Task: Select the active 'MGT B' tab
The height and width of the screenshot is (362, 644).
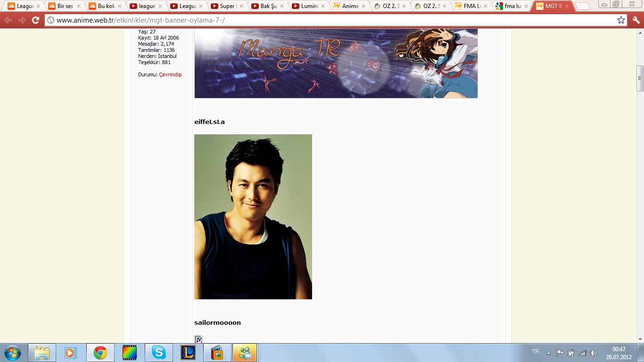Action: pos(552,6)
